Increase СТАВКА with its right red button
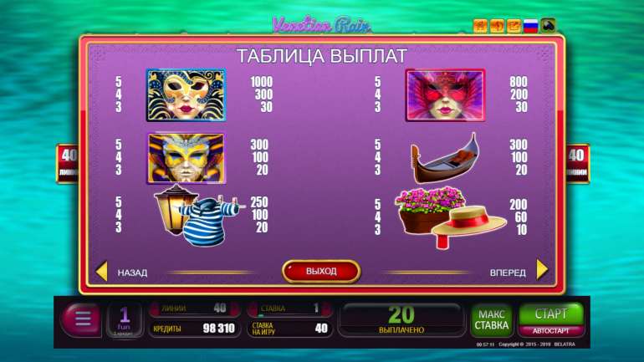Image resolution: width=644 pixels, height=362 pixels. click(x=327, y=308)
